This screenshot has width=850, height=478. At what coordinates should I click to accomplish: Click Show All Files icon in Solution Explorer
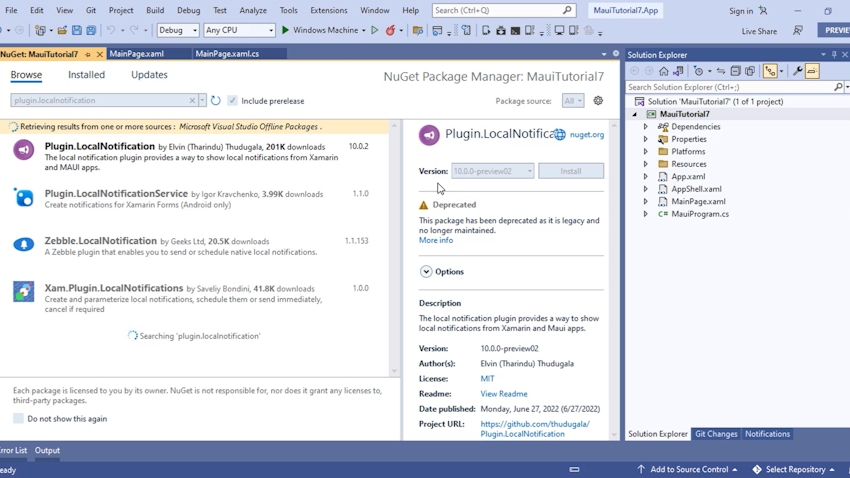click(x=750, y=71)
